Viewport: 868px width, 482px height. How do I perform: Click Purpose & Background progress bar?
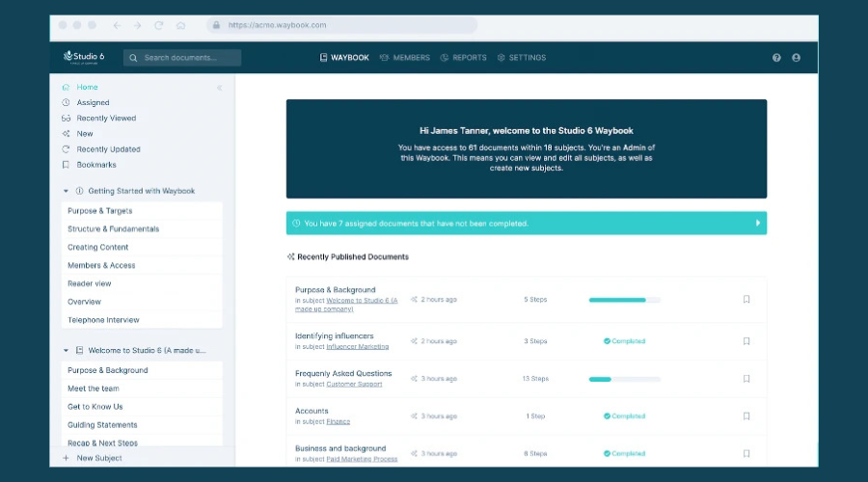click(x=624, y=300)
